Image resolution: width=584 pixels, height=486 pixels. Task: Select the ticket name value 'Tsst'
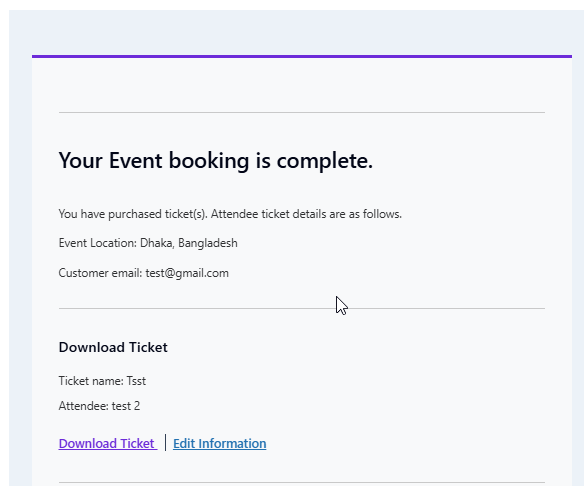pos(136,381)
